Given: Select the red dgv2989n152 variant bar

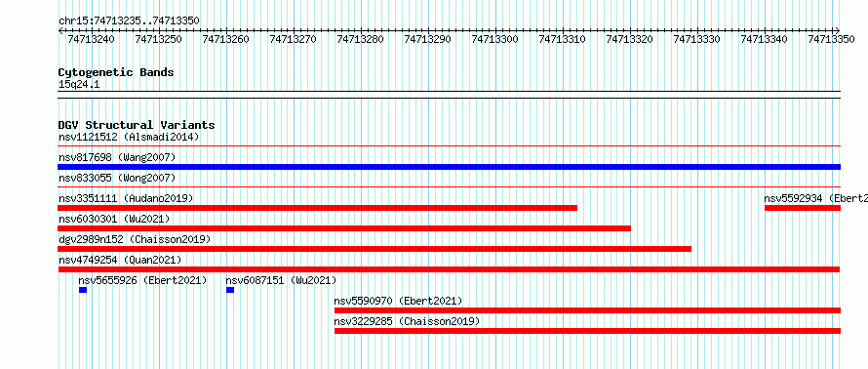Looking at the screenshot, I should 375,249.
